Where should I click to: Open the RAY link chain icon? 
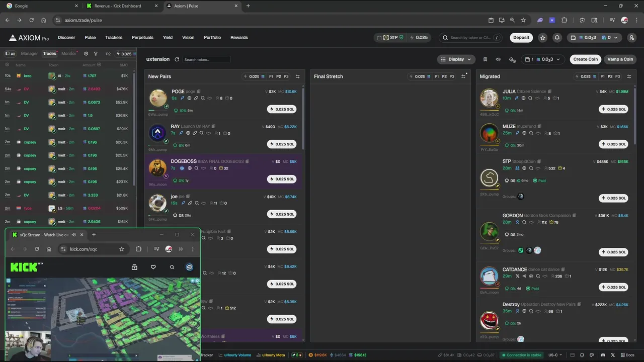(x=195, y=133)
